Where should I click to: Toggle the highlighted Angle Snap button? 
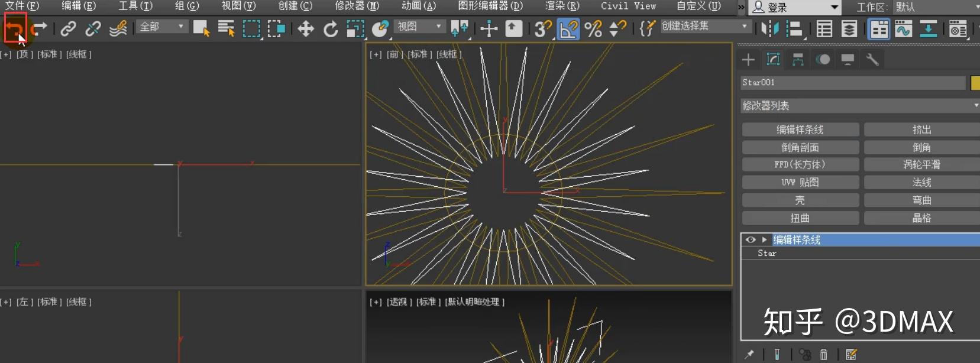click(568, 28)
